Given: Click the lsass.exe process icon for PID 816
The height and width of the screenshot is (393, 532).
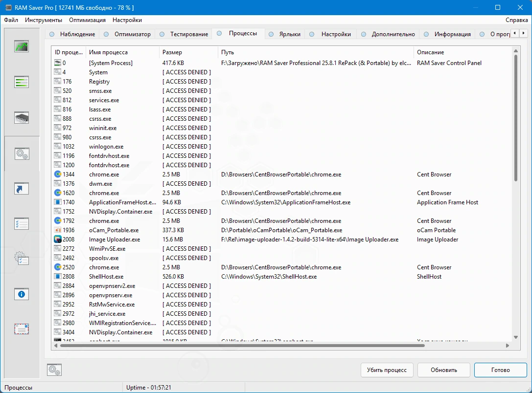Looking at the screenshot, I should click(58, 109).
